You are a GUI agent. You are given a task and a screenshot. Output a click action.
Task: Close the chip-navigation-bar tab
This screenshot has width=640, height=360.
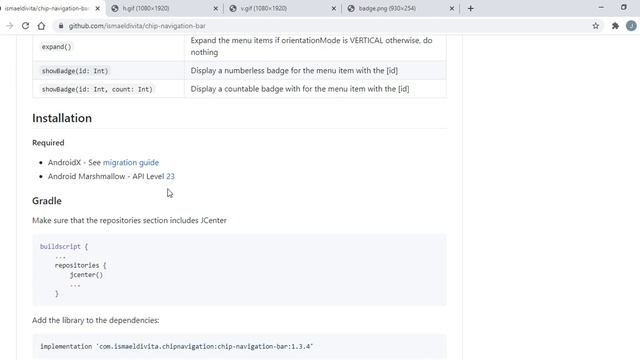pyautogui.click(x=98, y=8)
